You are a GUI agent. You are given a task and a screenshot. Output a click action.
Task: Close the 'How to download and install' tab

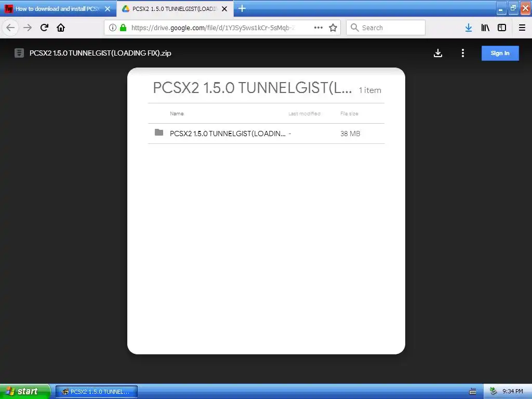108,9
